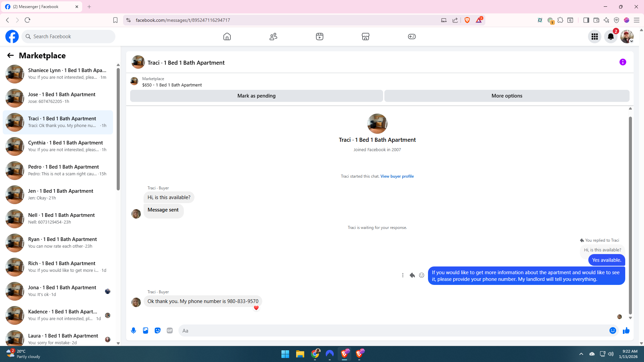Open conversation information purple icon

(x=623, y=62)
